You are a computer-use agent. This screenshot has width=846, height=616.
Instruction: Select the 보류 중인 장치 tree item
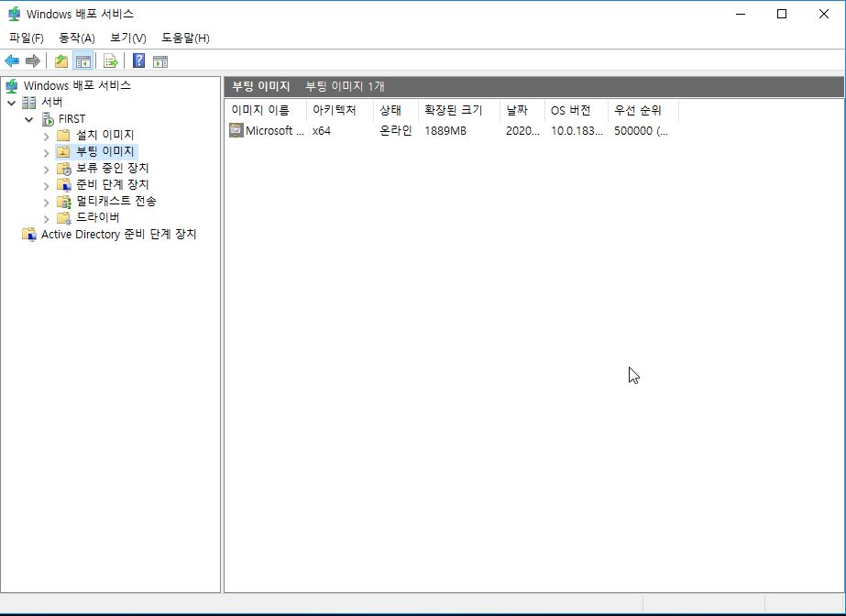pyautogui.click(x=112, y=169)
